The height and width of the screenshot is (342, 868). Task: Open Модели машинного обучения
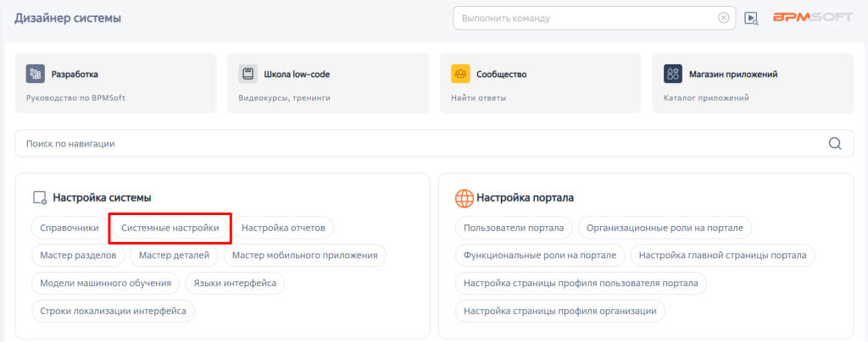click(x=106, y=283)
